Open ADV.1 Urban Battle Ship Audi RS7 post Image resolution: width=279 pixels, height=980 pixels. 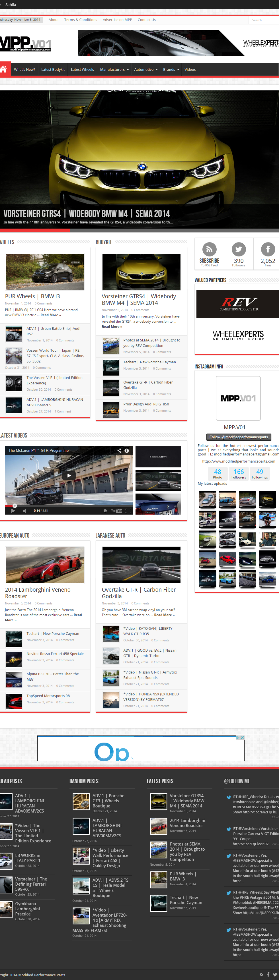point(53,331)
